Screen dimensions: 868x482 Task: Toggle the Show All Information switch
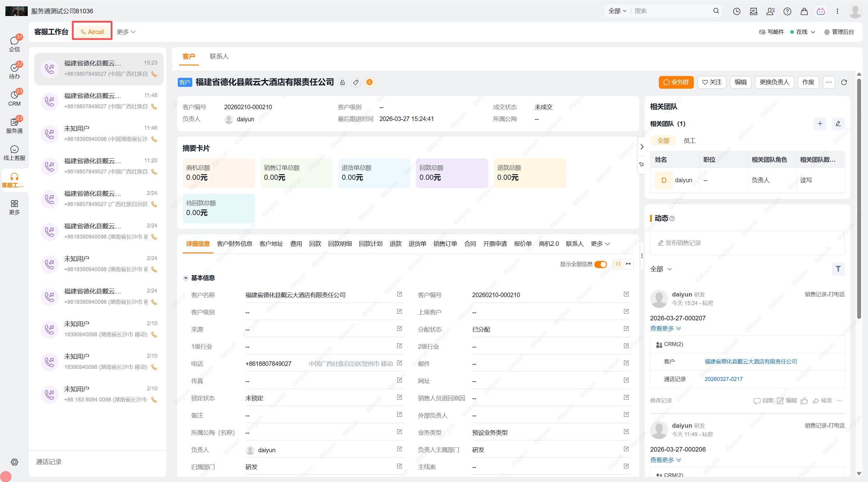(600, 264)
